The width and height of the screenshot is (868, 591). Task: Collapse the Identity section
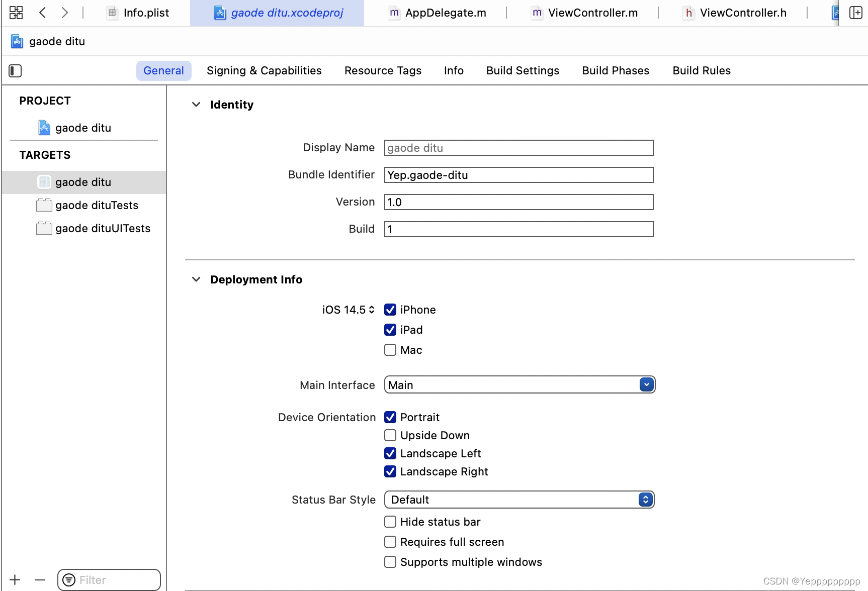[x=196, y=105]
